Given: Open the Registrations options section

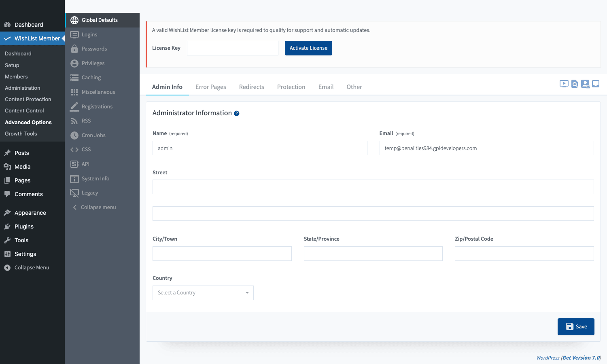Looking at the screenshot, I should pos(102,107).
